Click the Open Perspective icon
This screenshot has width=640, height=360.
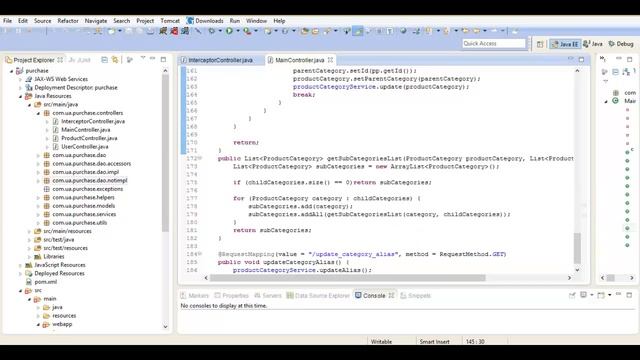[x=540, y=44]
